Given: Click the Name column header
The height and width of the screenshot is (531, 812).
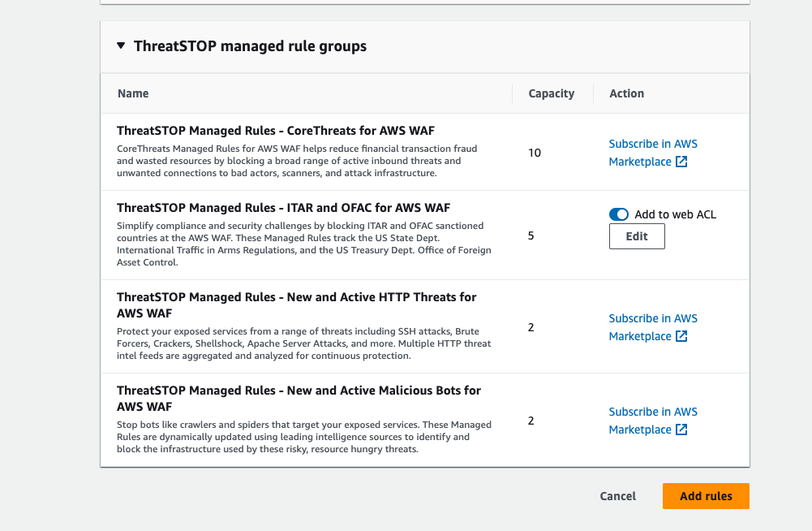Looking at the screenshot, I should coord(133,93).
